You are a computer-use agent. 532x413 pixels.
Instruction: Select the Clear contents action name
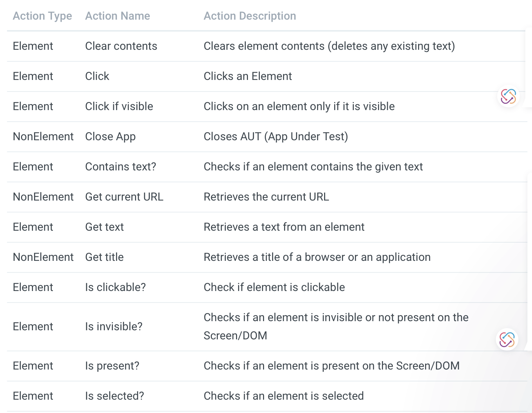point(121,46)
